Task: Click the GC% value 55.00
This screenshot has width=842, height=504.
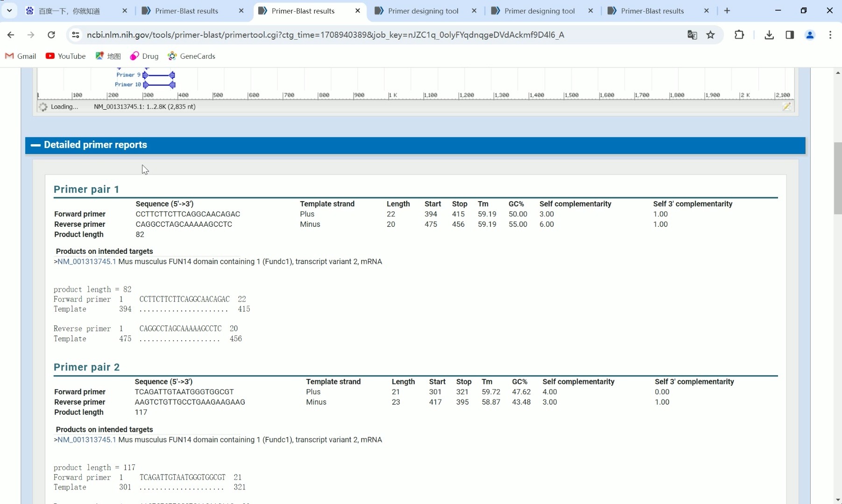Action: click(518, 224)
